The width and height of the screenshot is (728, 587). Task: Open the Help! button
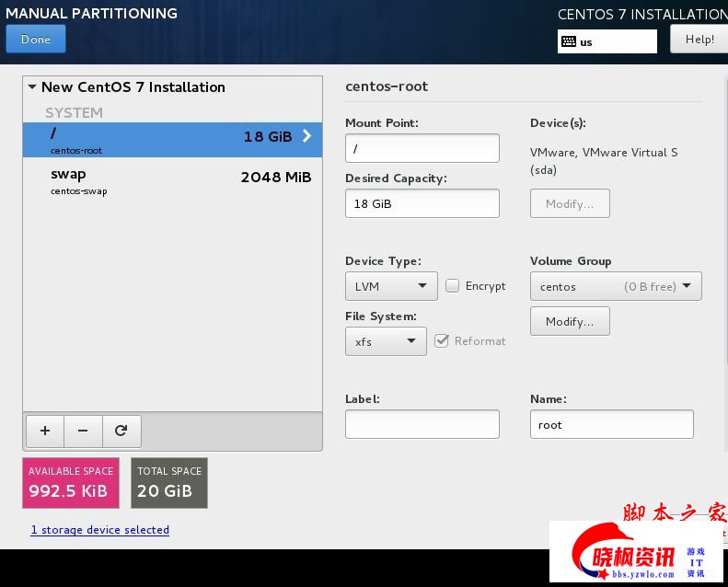[699, 40]
